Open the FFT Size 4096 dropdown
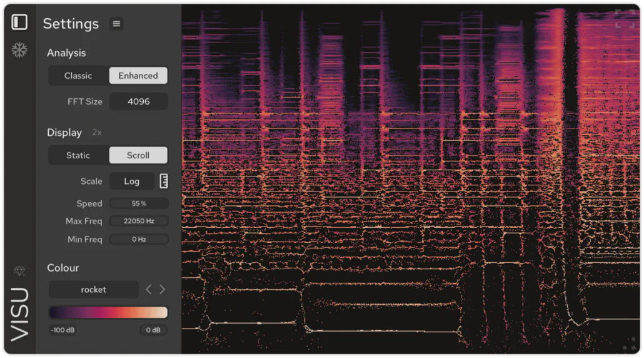The image size is (644, 358). click(138, 101)
